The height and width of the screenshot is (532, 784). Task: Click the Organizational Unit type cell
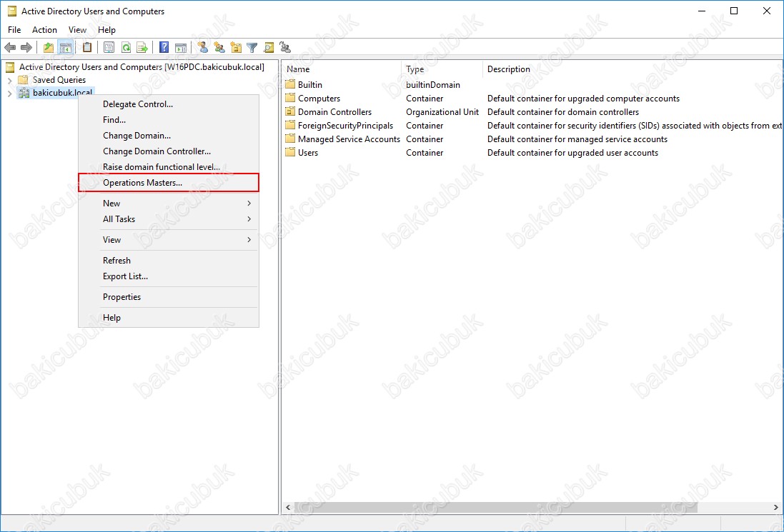pos(442,112)
